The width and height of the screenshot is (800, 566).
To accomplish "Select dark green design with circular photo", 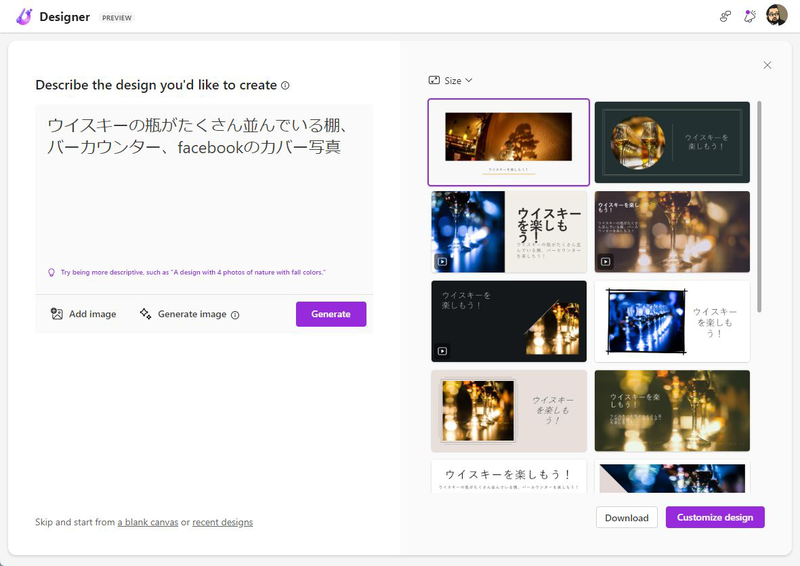I will (x=672, y=142).
